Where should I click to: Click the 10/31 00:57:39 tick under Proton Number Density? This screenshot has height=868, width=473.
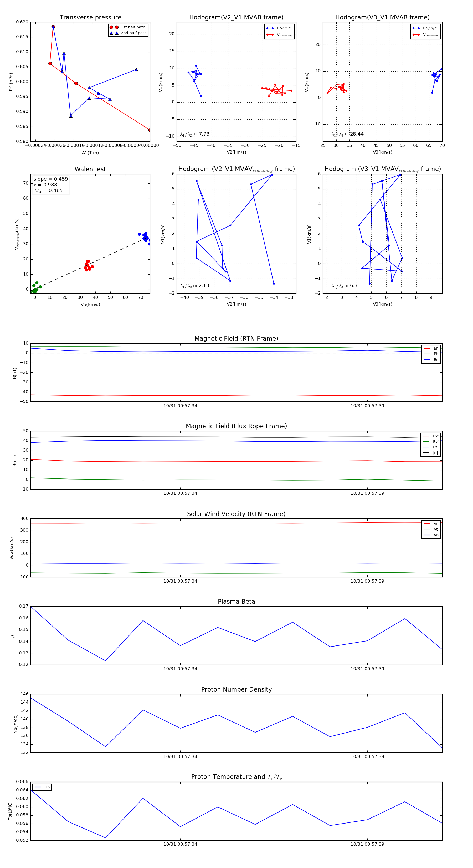click(367, 756)
